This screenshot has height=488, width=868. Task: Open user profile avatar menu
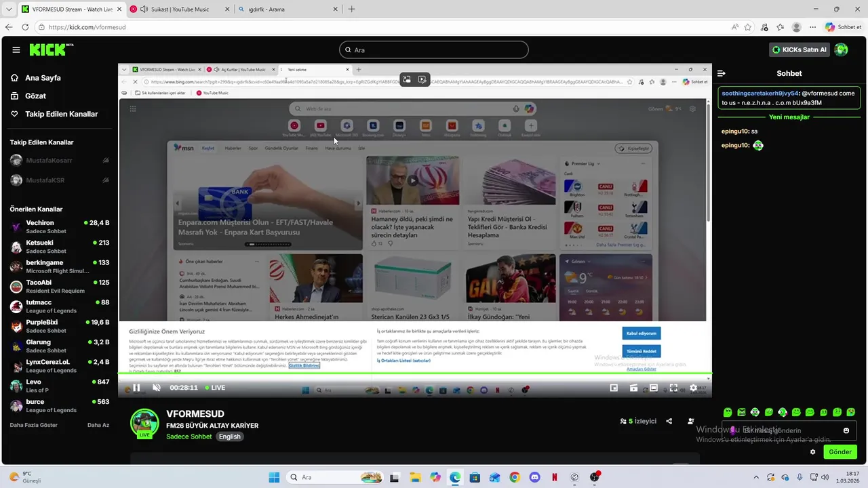pyautogui.click(x=841, y=49)
